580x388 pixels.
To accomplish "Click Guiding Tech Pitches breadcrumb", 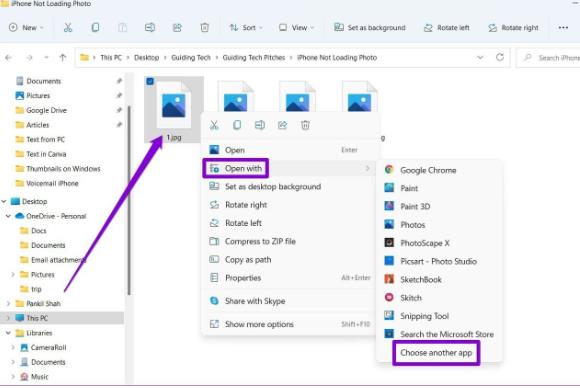I will 254,58.
